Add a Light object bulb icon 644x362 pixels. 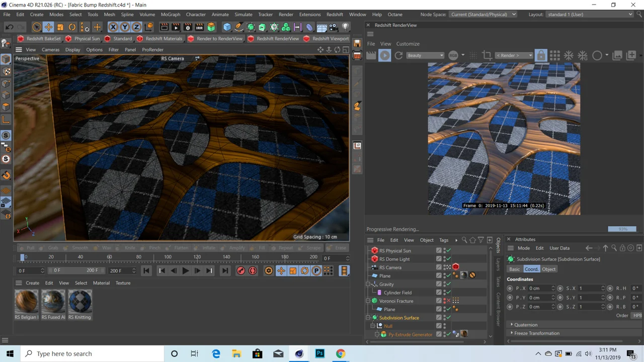(345, 27)
